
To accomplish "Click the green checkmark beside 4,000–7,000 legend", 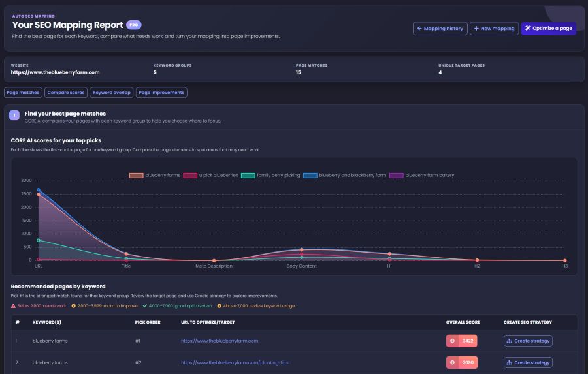I will 145,306.
